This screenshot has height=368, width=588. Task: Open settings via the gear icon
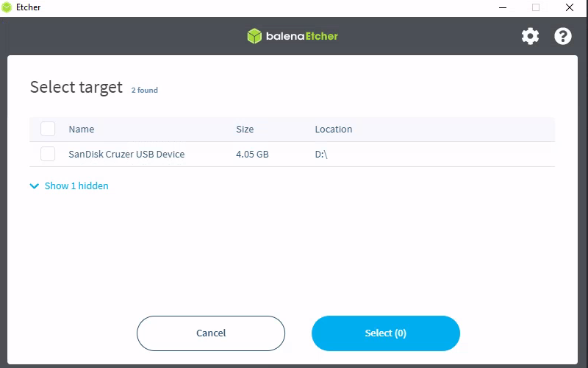point(530,36)
